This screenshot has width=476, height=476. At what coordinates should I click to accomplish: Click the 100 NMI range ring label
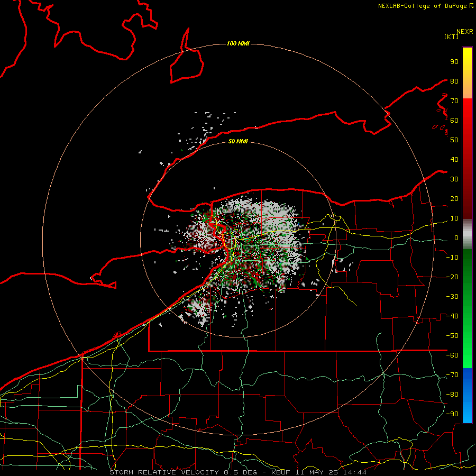click(238, 43)
